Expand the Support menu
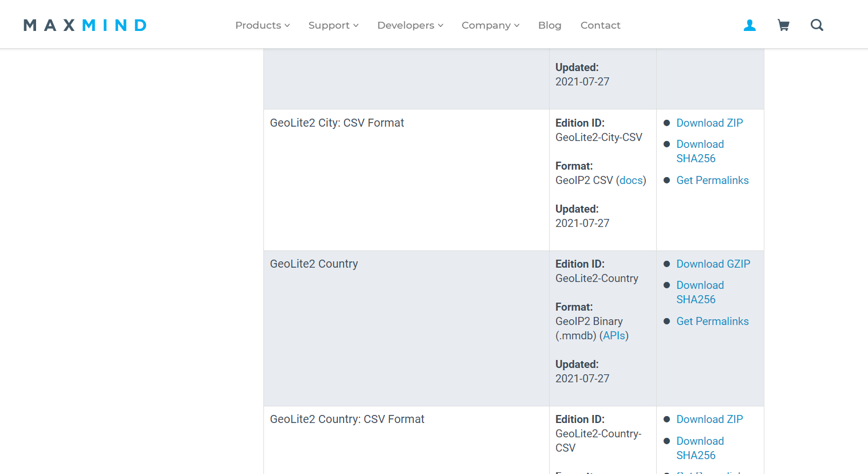This screenshot has height=474, width=868. (333, 25)
